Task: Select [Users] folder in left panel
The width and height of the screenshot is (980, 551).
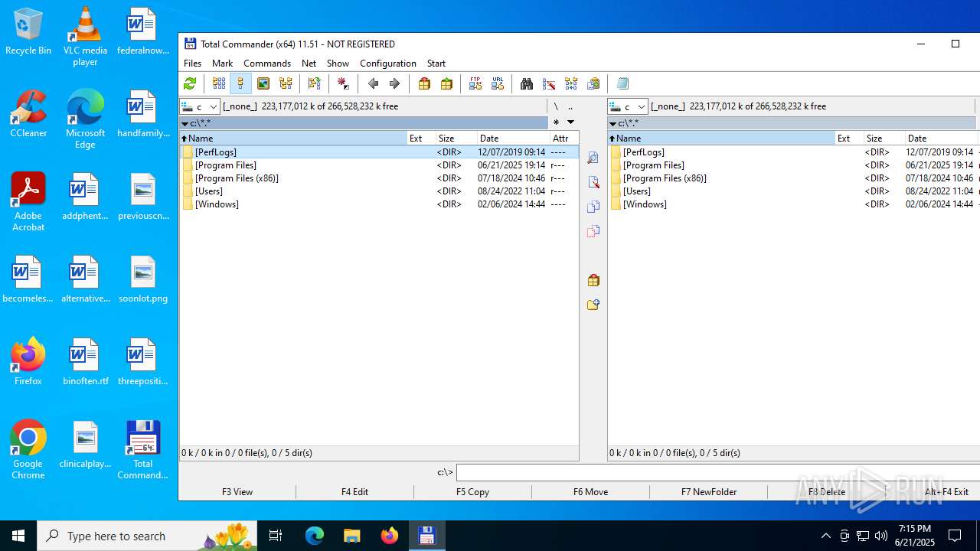Action: click(379, 191)
